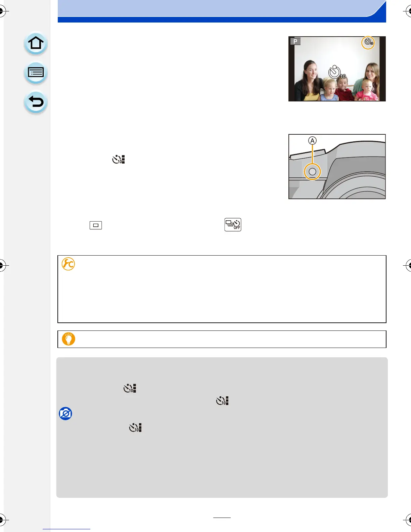Open the contents menu list icon
The width and height of the screenshot is (411, 532).
coord(36,73)
